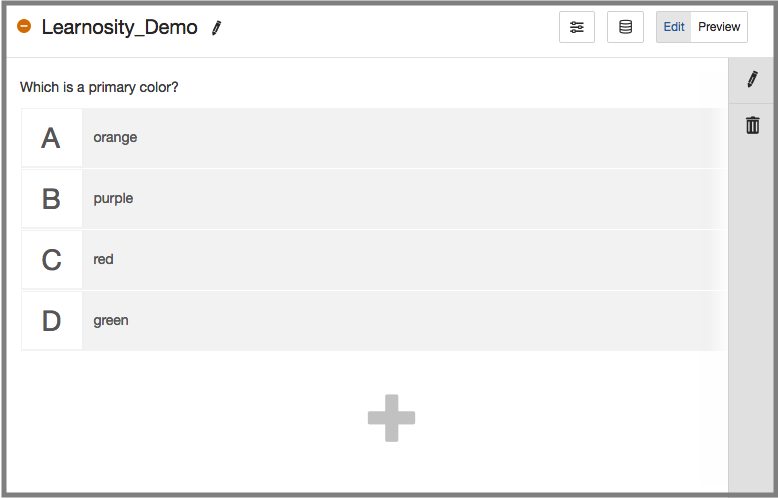This screenshot has width=778, height=498.
Task: Choose the orange answer option
Action: pos(116,138)
